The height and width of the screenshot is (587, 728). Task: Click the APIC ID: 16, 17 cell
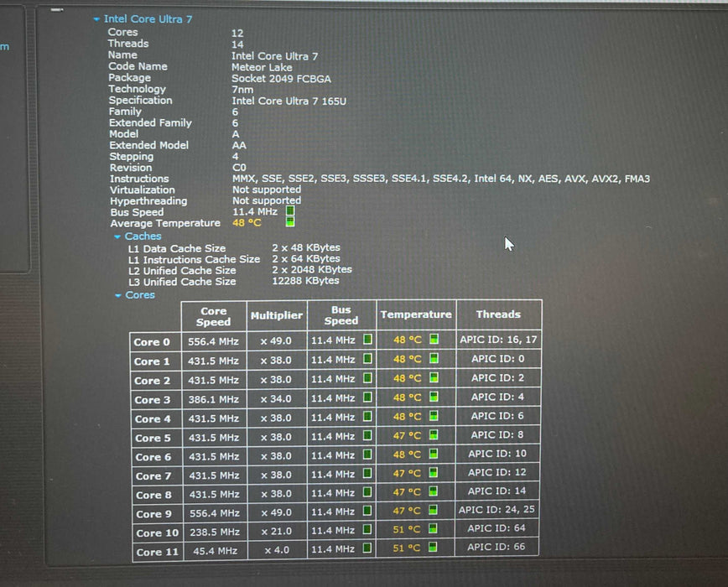pos(499,340)
